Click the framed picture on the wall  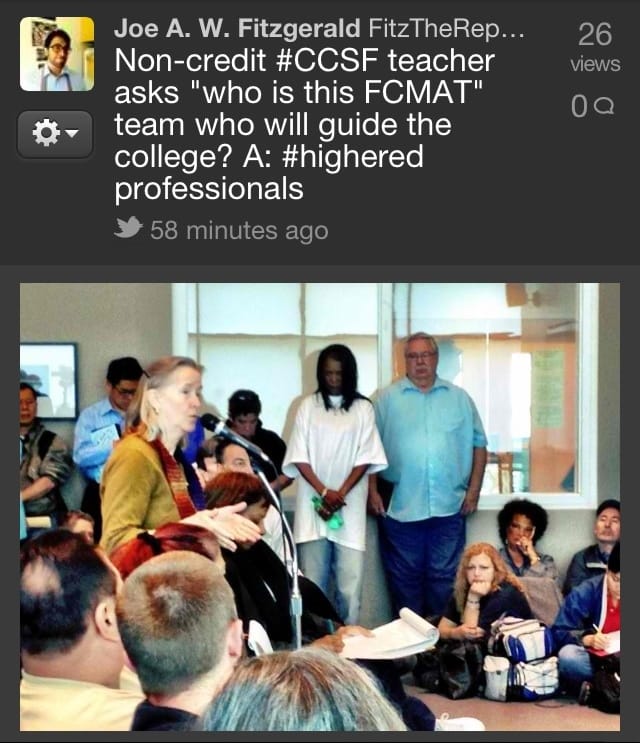click(x=48, y=381)
